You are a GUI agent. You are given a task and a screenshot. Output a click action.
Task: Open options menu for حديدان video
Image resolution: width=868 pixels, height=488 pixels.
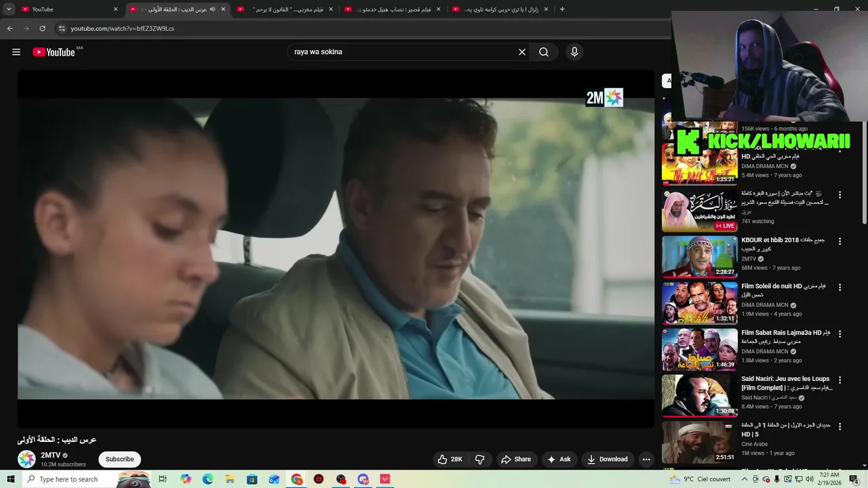pyautogui.click(x=840, y=426)
